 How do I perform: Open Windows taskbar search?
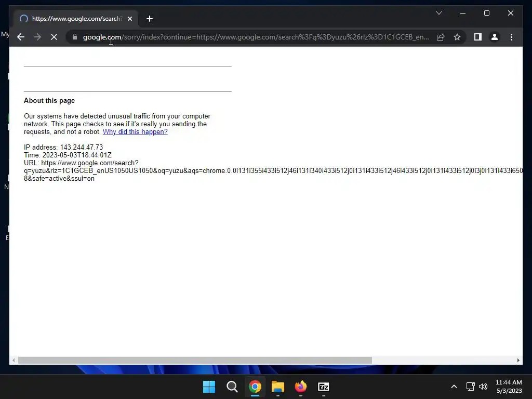[x=232, y=387]
